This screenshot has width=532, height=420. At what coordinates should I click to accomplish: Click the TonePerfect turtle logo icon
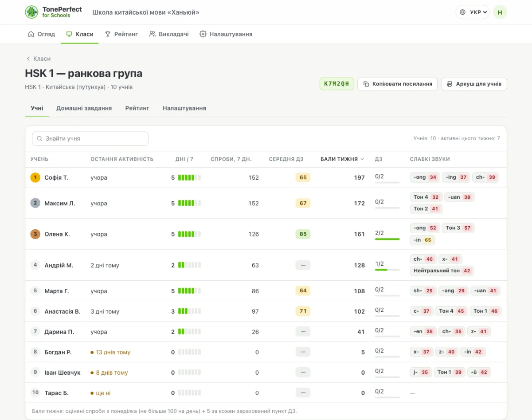[31, 12]
